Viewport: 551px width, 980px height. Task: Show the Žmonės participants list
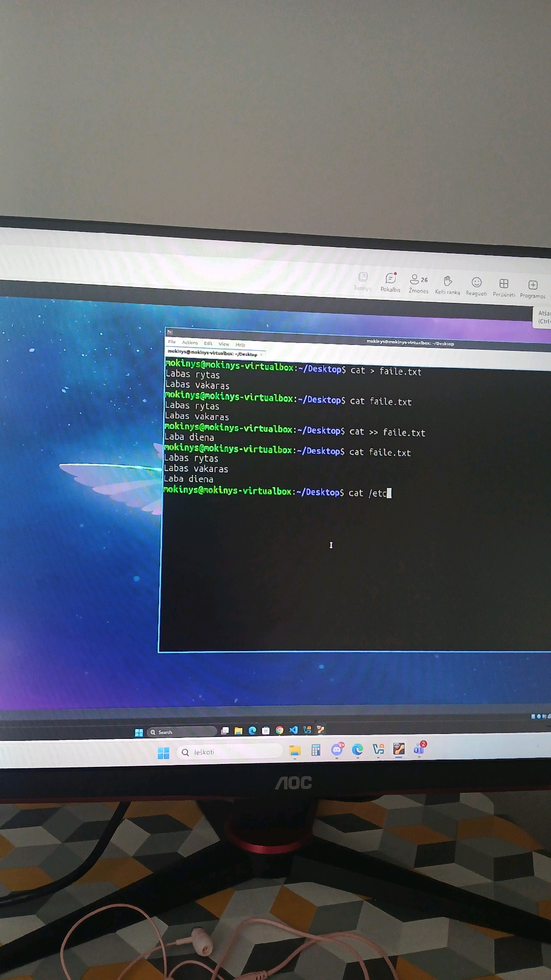[418, 284]
